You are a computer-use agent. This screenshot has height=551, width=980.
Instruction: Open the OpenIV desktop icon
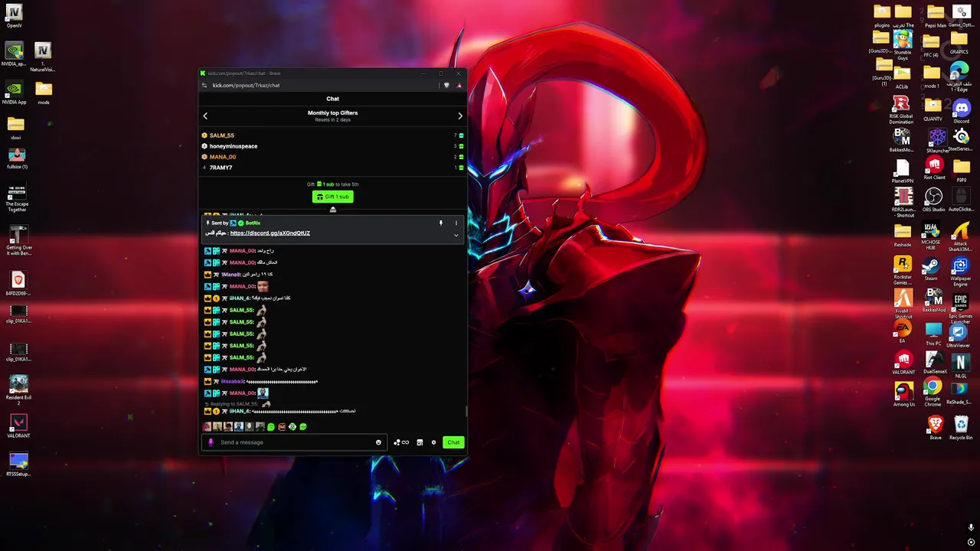click(x=14, y=17)
